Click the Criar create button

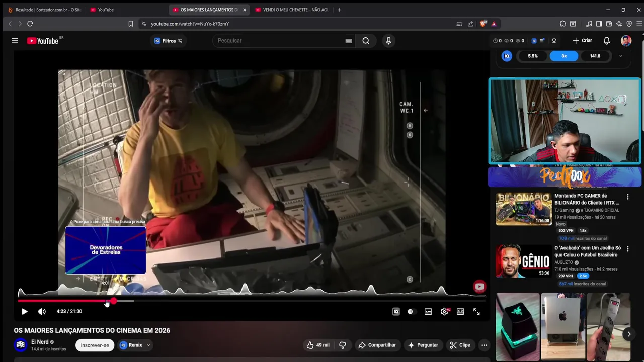pos(582,41)
